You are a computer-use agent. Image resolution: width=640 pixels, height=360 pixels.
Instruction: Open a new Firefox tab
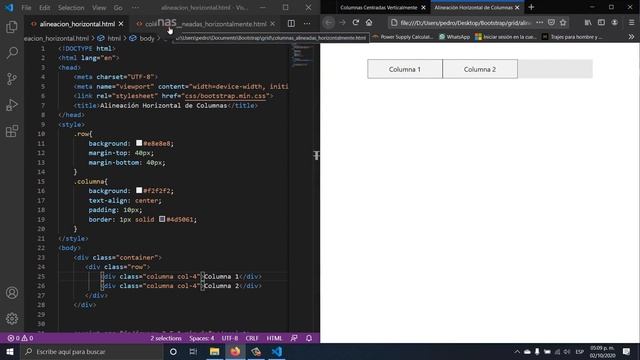pyautogui.click(x=531, y=7)
